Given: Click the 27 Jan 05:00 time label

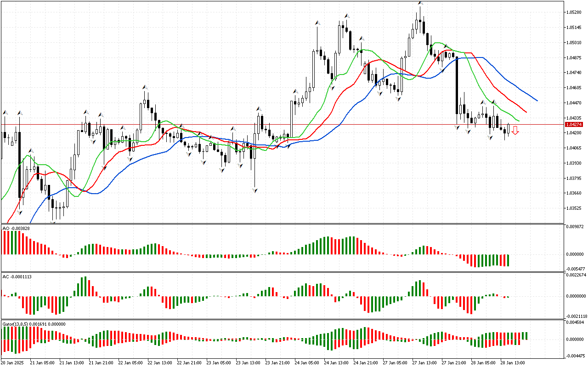Looking at the screenshot, I should (395, 362).
